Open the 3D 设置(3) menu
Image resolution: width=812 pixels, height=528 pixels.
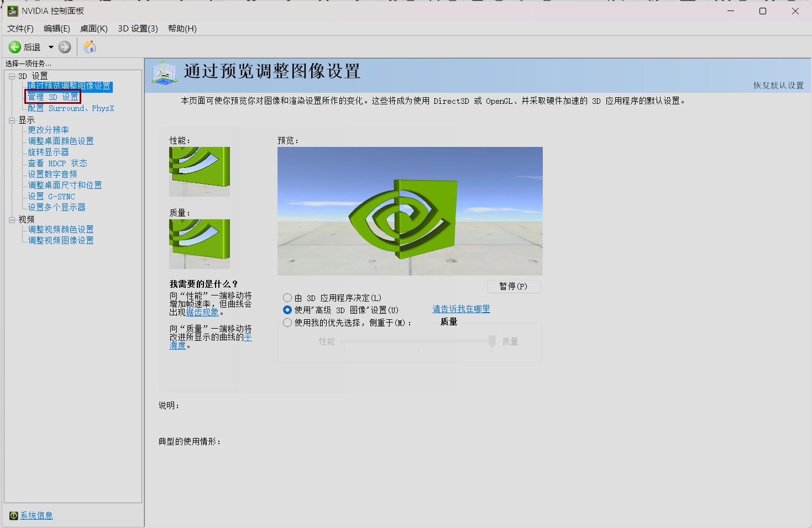tap(138, 29)
